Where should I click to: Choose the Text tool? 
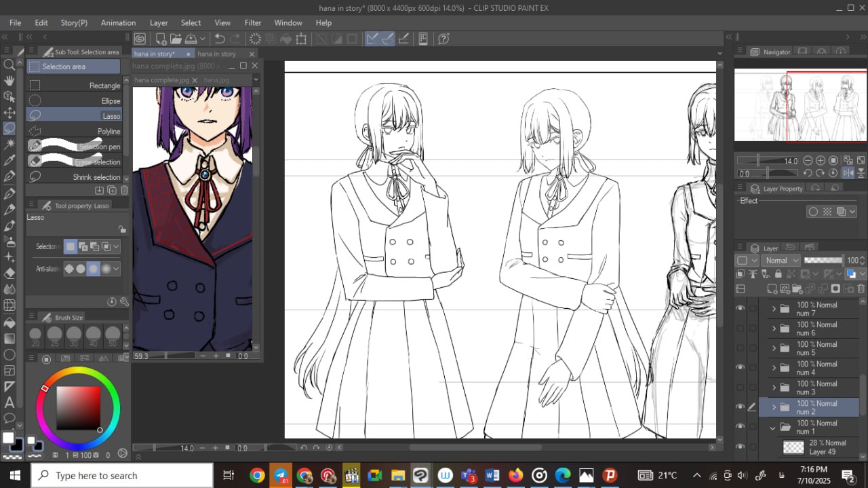tap(9, 402)
